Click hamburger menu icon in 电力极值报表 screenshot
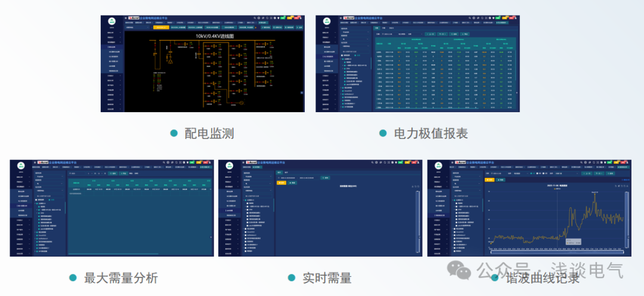Viewport: 644px width, 296px height. click(x=340, y=18)
